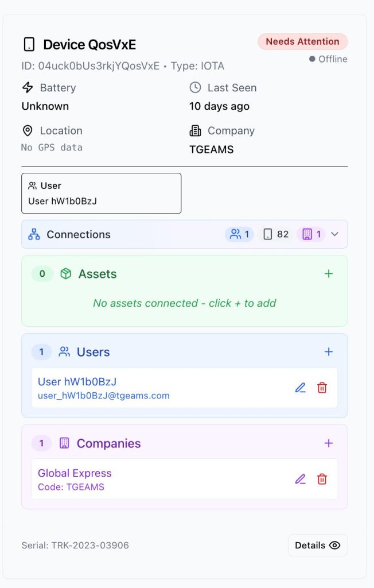Open the User hW1b0BzJ link in Users

[77, 382]
